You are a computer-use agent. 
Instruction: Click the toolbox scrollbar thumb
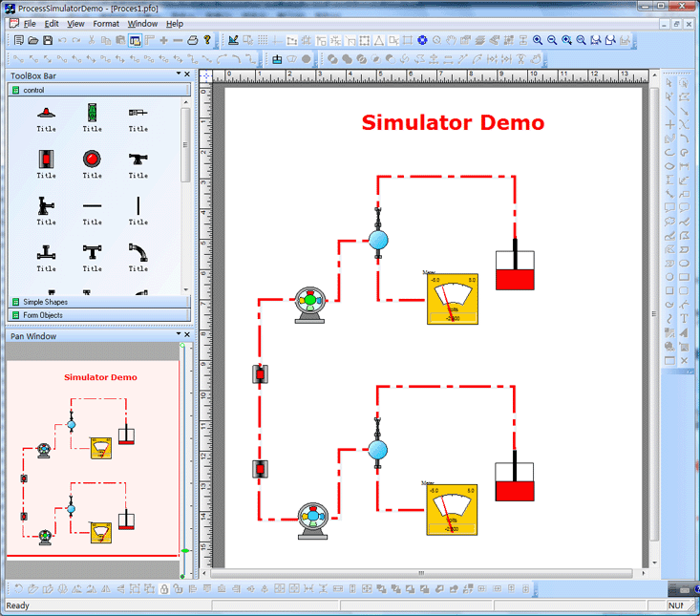point(185,144)
